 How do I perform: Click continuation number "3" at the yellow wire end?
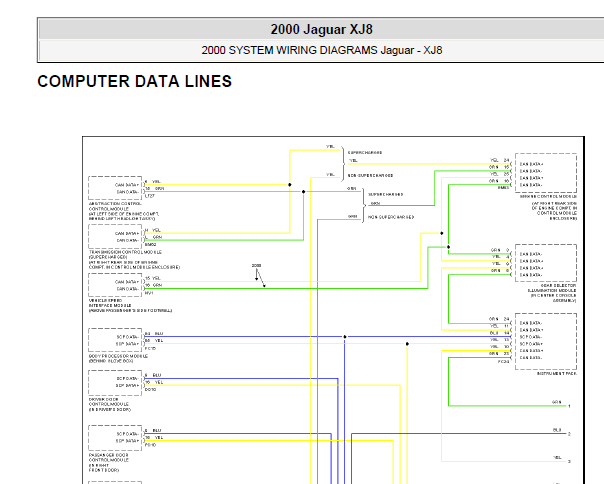[569, 462]
